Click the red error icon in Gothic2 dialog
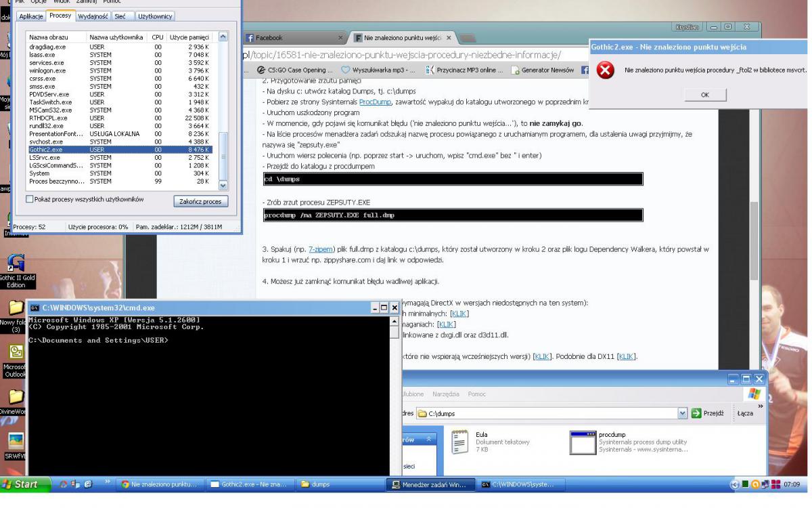 [x=606, y=71]
